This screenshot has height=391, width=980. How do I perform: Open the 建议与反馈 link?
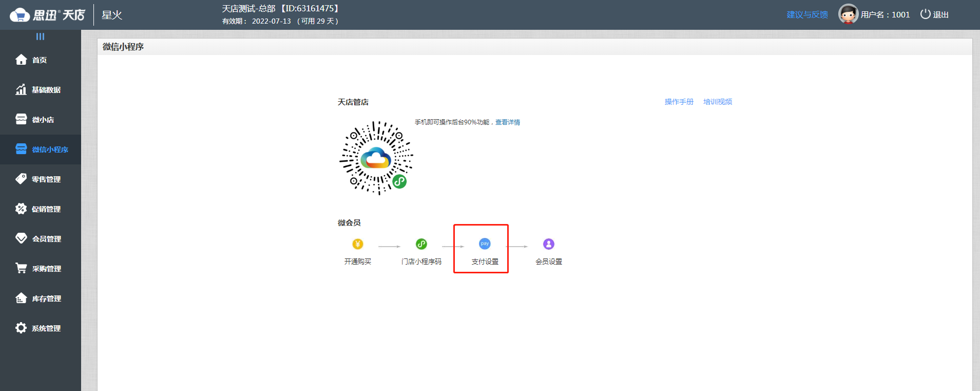tap(807, 14)
